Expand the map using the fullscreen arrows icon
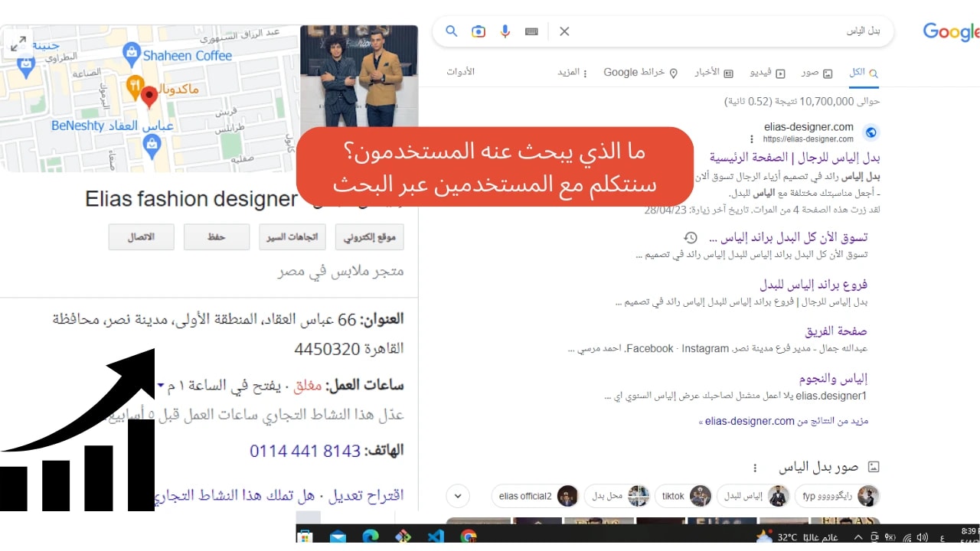 point(18,44)
